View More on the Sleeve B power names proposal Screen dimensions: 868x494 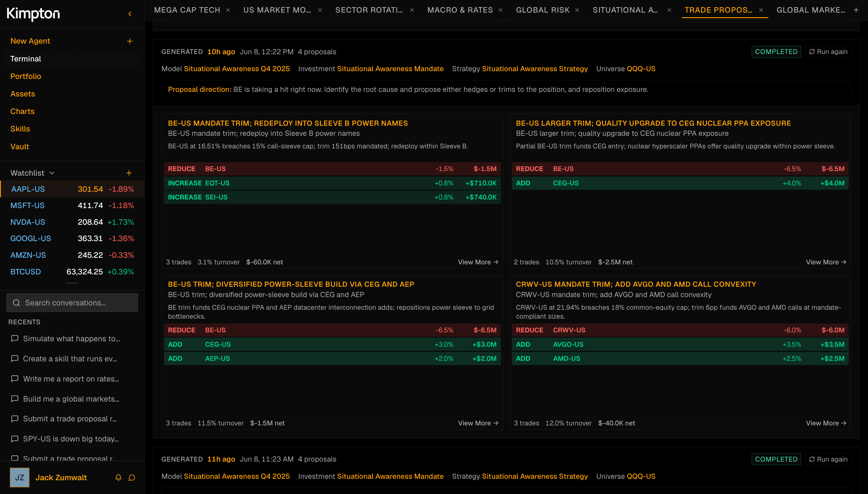478,262
